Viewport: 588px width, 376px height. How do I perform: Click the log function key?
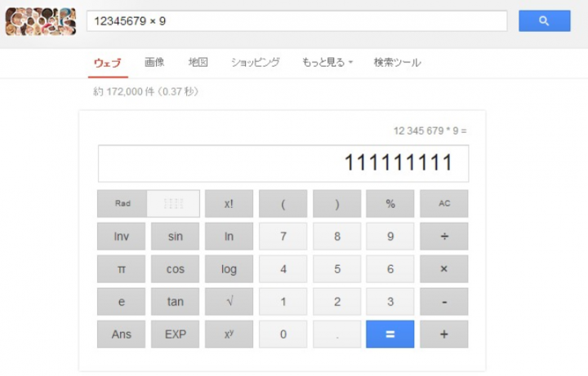point(229,269)
